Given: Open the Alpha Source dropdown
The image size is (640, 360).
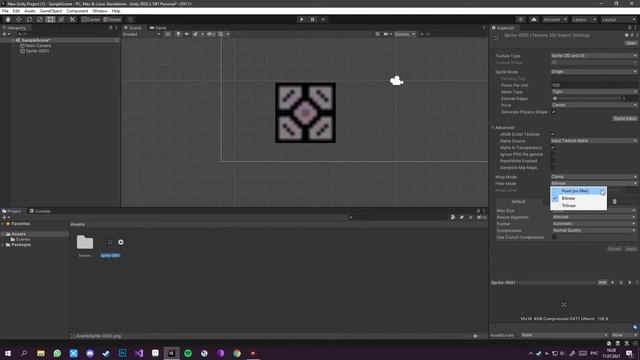Looking at the screenshot, I should coord(594,141).
